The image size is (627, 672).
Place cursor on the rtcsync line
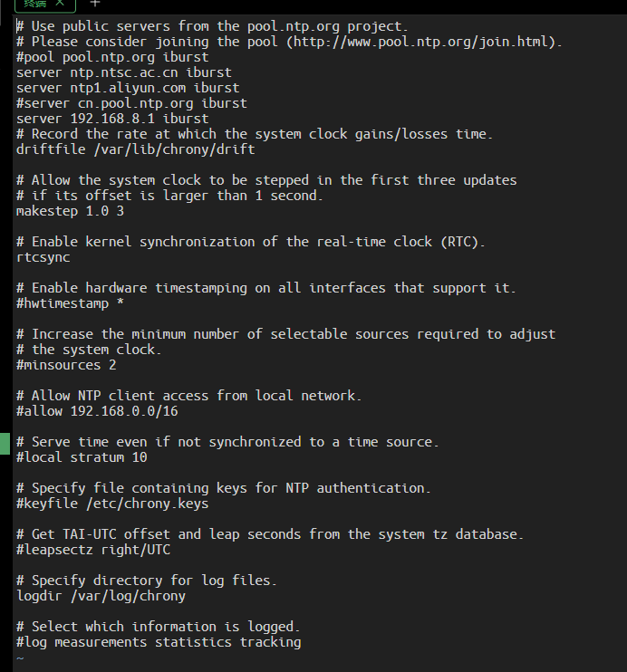pyautogui.click(x=43, y=257)
